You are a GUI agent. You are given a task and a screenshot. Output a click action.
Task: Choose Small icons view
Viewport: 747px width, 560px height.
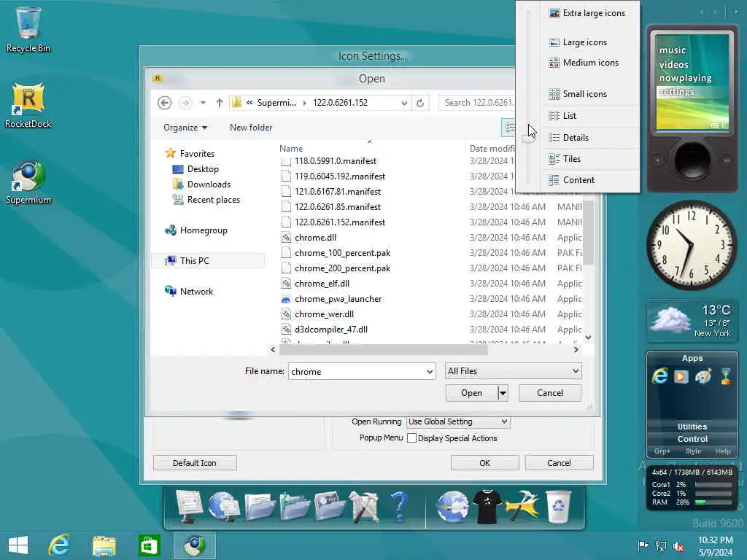(x=591, y=94)
